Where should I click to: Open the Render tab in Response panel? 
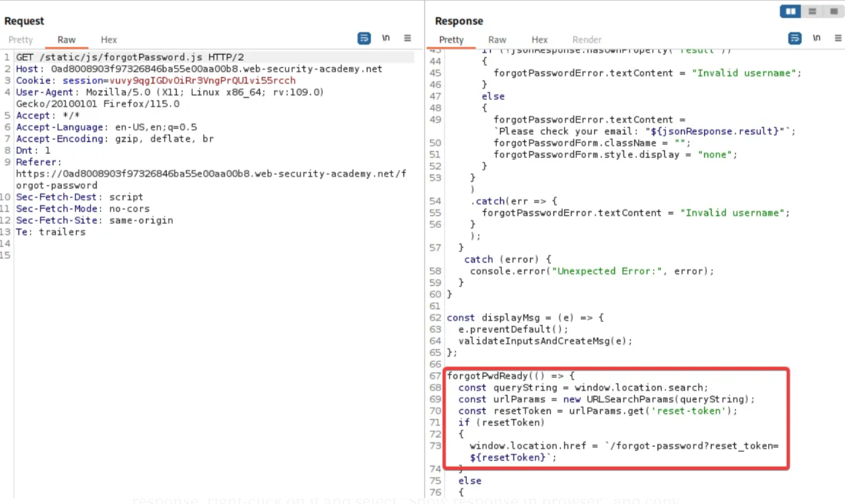click(x=587, y=40)
